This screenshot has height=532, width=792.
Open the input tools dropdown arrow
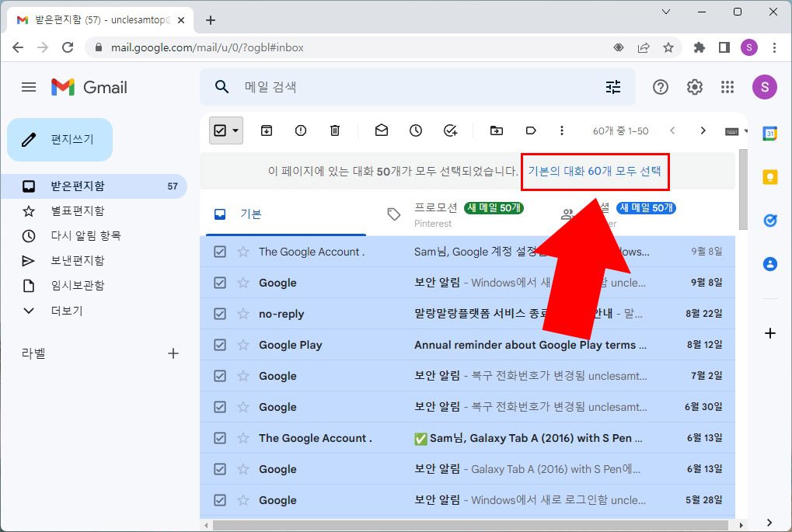tap(745, 130)
